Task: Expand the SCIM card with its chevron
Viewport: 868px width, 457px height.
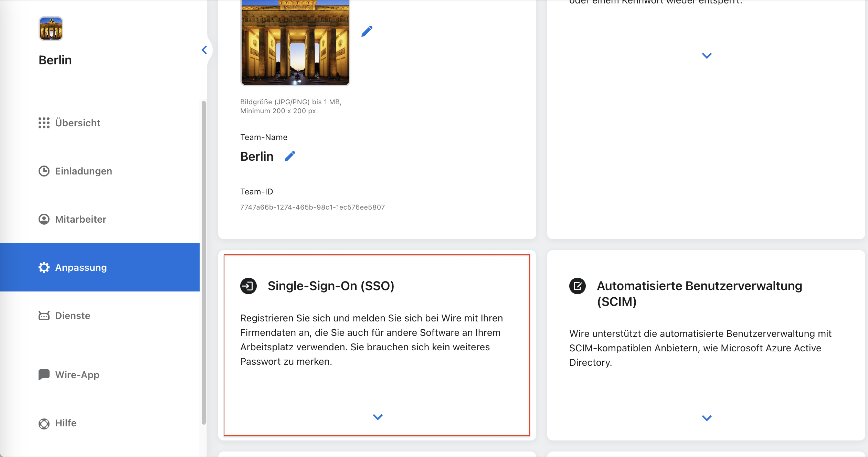Action: click(x=707, y=418)
